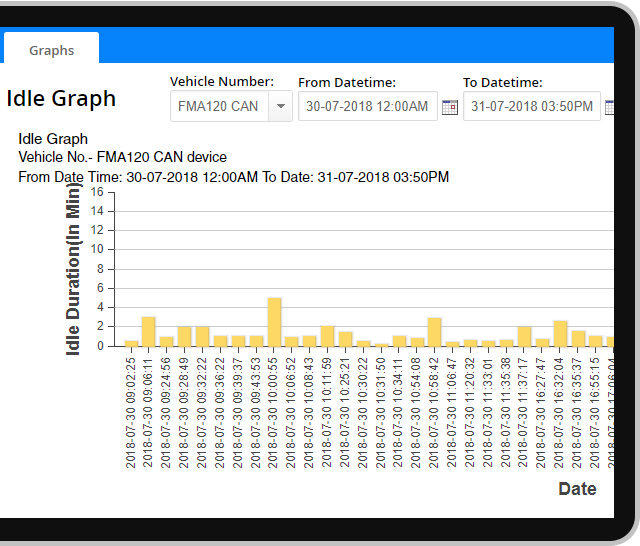Click the bar at 11:37:17
640x546 pixels.
point(524,337)
